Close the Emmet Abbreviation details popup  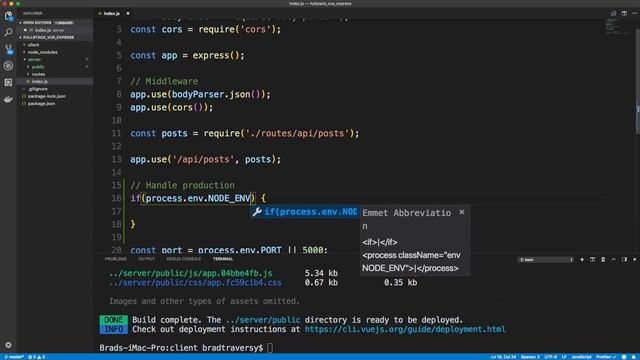coord(462,212)
